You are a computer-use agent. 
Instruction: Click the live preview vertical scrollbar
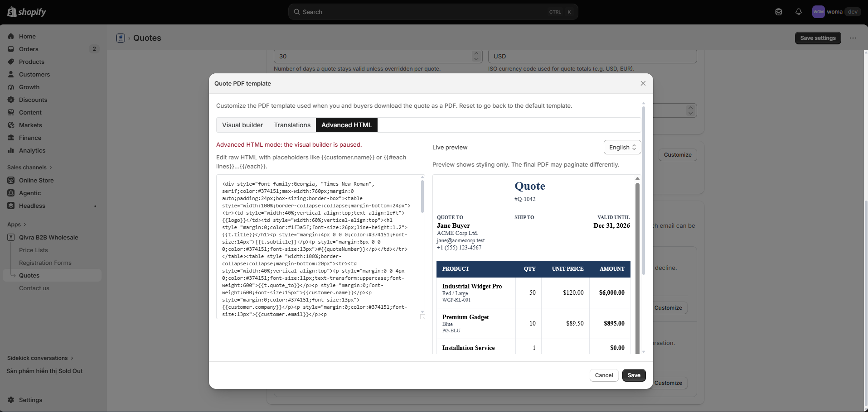coord(637,267)
